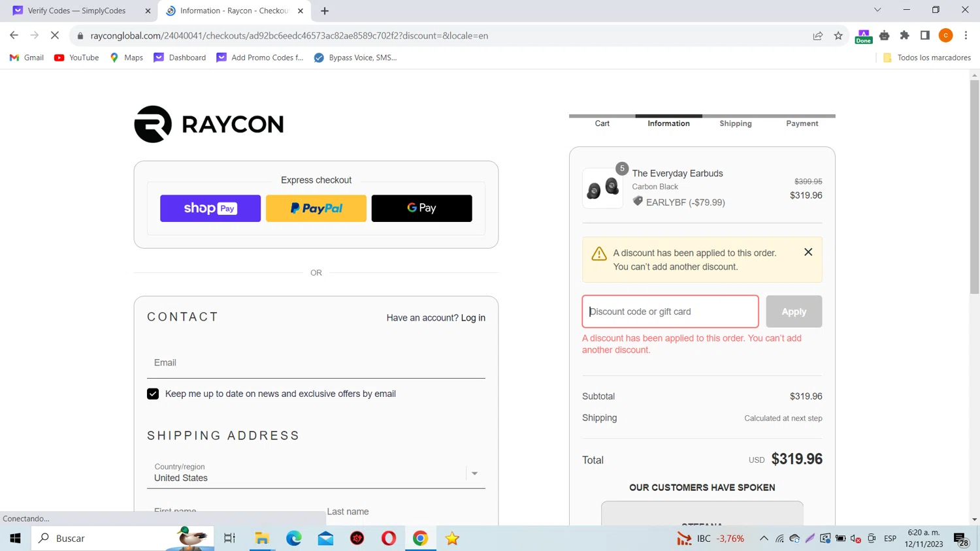Screen dimensions: 980x551
Task: Pay with PayPal express checkout
Action: 316,208
